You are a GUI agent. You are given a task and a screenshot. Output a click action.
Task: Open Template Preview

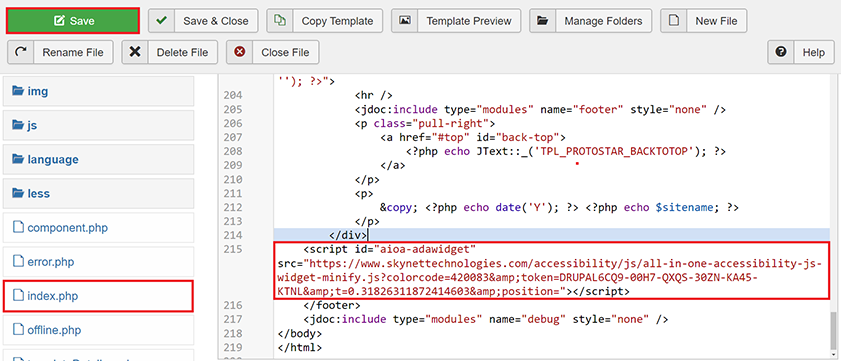click(456, 21)
